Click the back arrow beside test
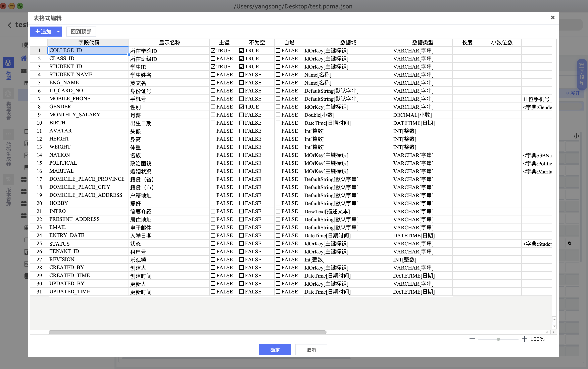The height and width of the screenshot is (369, 588). click(x=9, y=25)
